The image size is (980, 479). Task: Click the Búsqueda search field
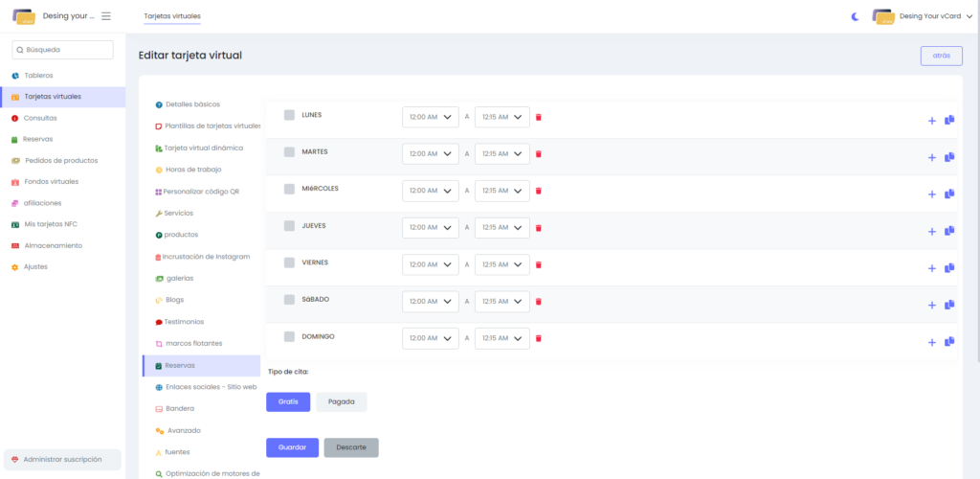[63, 50]
